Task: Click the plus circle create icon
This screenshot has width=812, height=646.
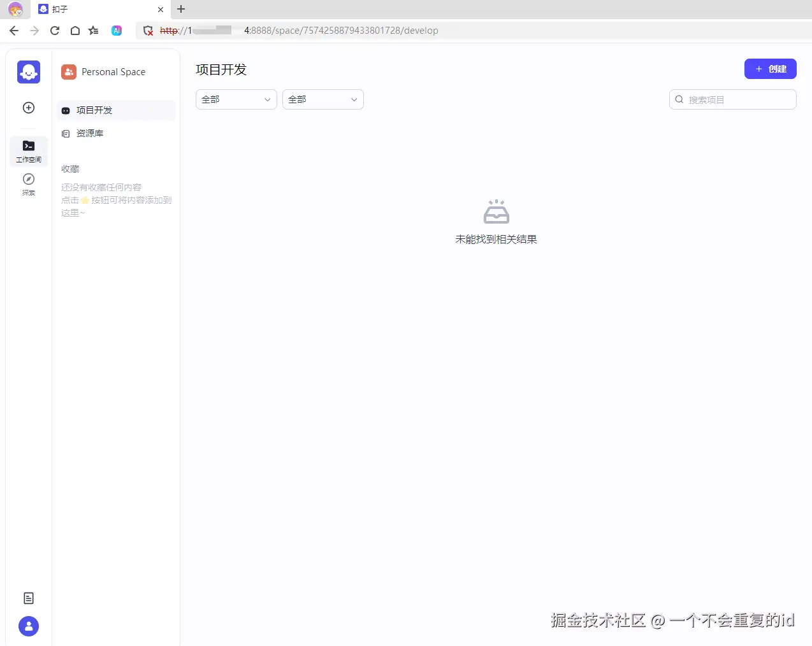Action: (29, 108)
